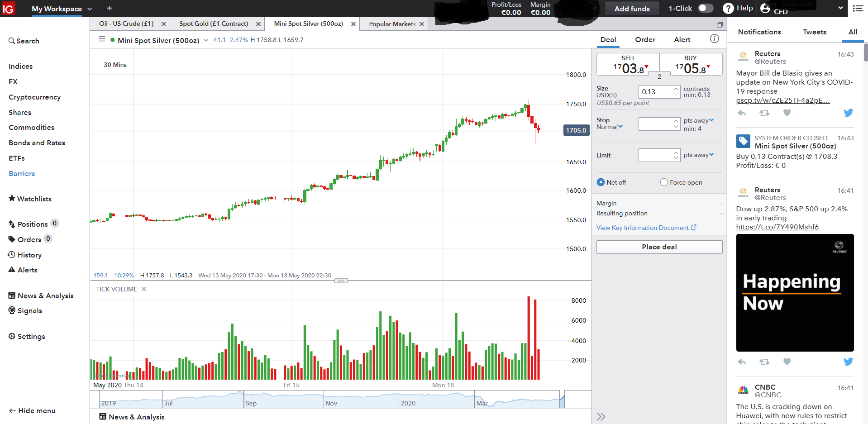
Task: Add a new workspace with plus icon
Action: (110, 8)
